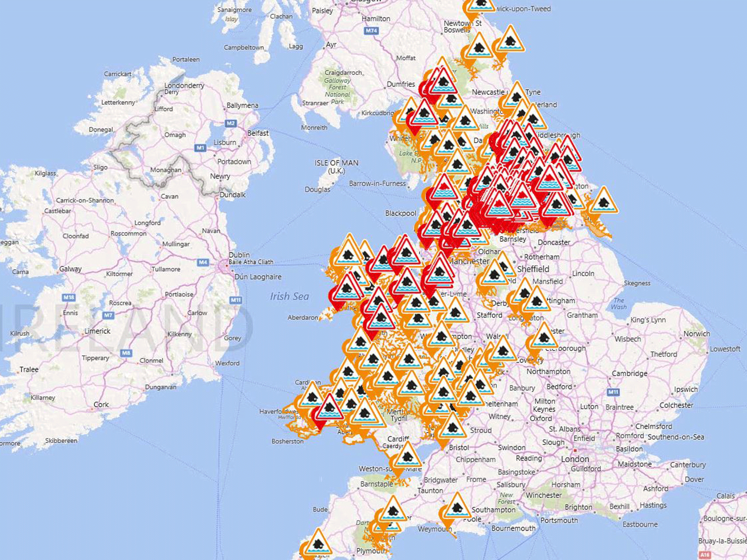Select the orange flood alert marker by Poole

(x=457, y=507)
